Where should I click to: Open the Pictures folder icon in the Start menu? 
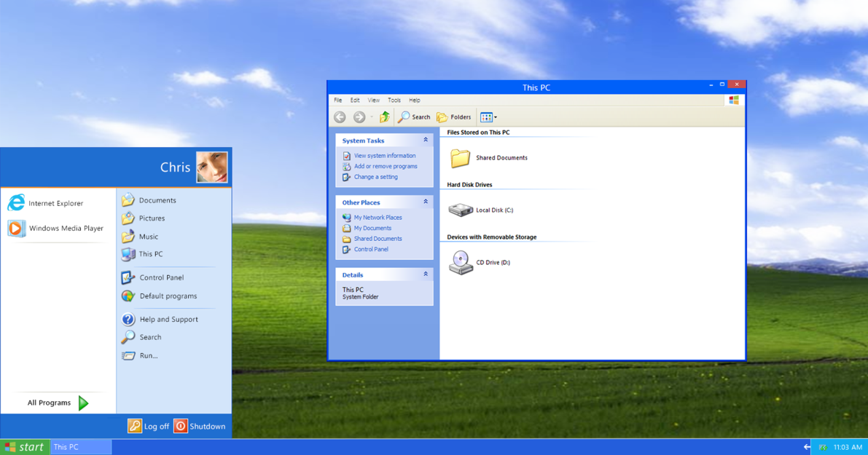coord(128,218)
